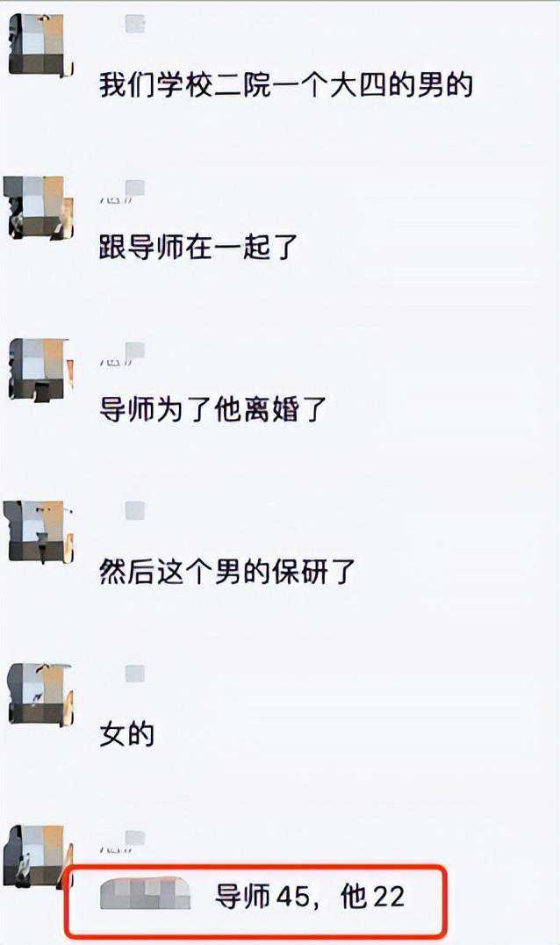Screen dimensions: 560x945
Task: Open avatar next to 女的 message
Action: pyautogui.click(x=39, y=695)
